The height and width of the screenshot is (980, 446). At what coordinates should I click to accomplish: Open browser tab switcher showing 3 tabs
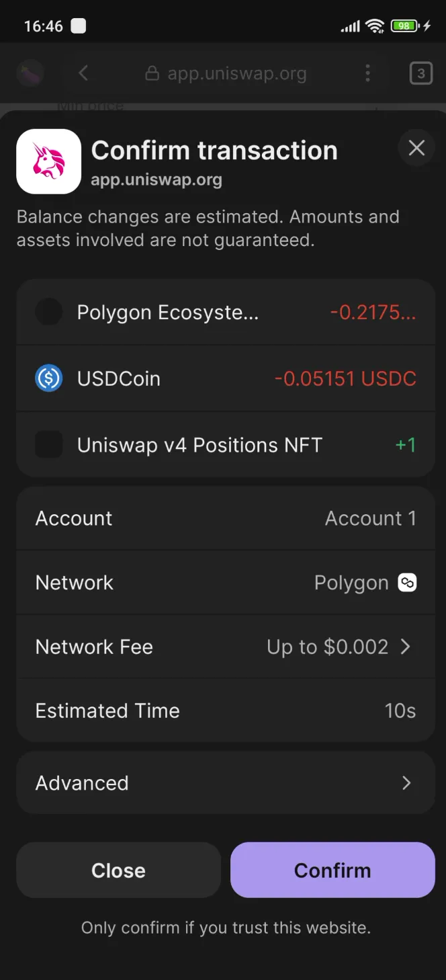pyautogui.click(x=420, y=73)
